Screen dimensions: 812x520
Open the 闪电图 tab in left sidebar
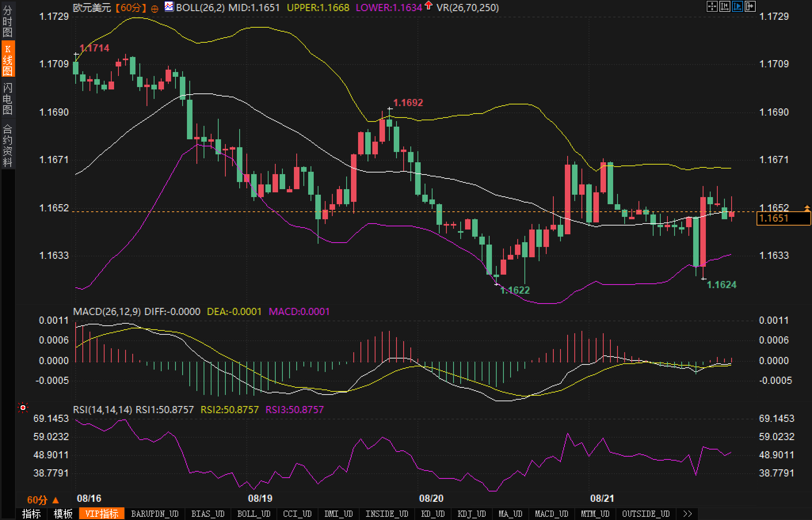click(x=8, y=99)
